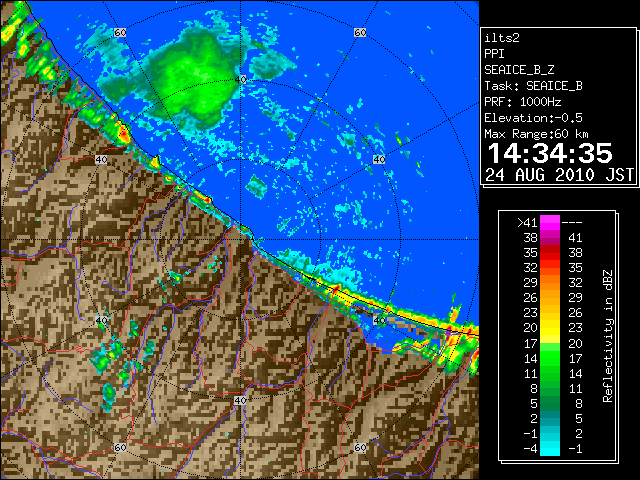Pick the yellow band beside the 20 label
Viewport: 640px width, 480px height.
point(550,328)
